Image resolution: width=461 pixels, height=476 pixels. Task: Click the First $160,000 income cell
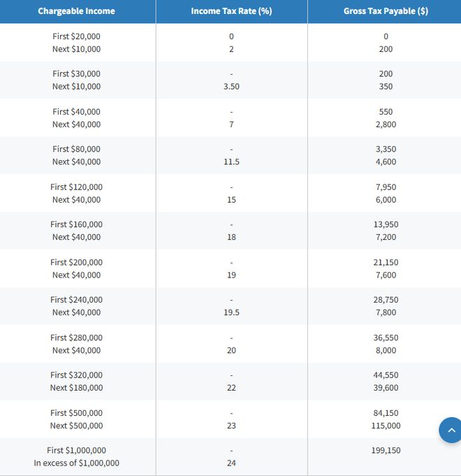pyautogui.click(x=77, y=224)
